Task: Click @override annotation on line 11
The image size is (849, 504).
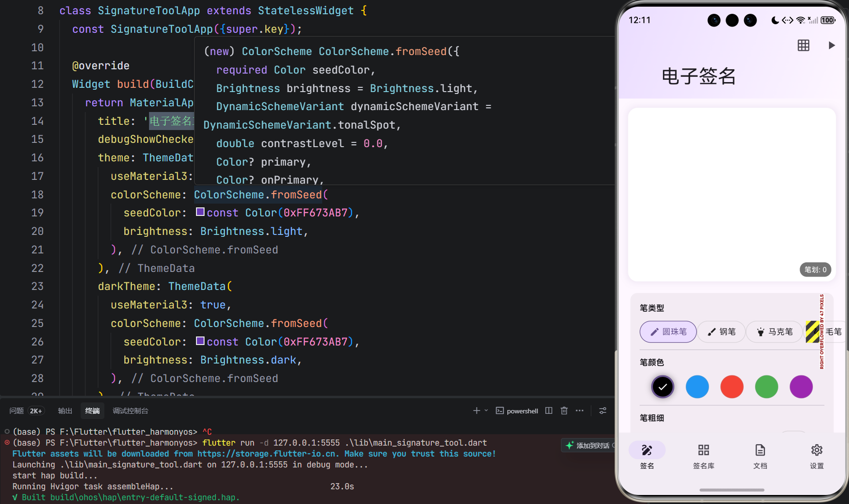Action: [x=101, y=65]
